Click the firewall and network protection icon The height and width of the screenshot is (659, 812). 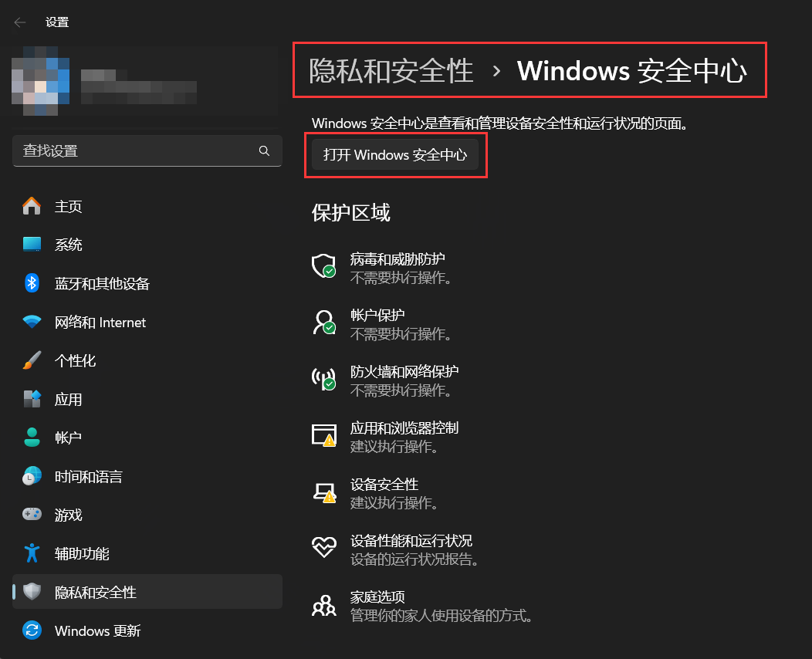(323, 379)
